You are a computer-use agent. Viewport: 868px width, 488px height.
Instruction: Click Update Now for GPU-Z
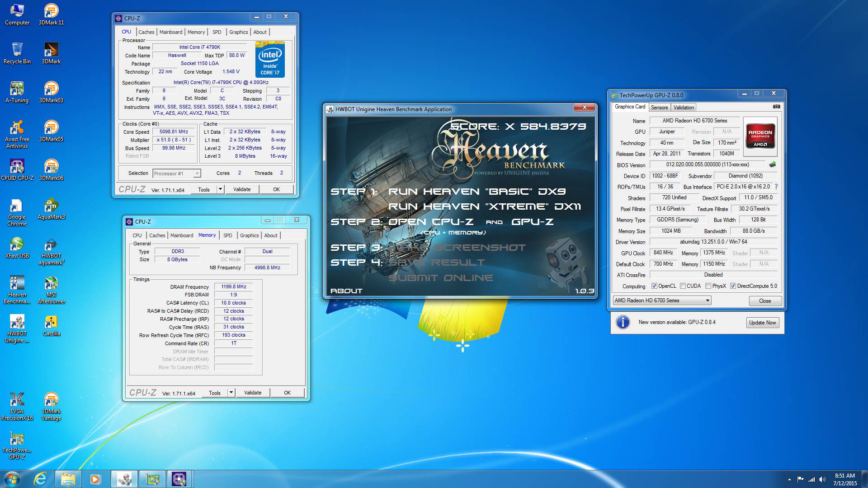click(762, 323)
